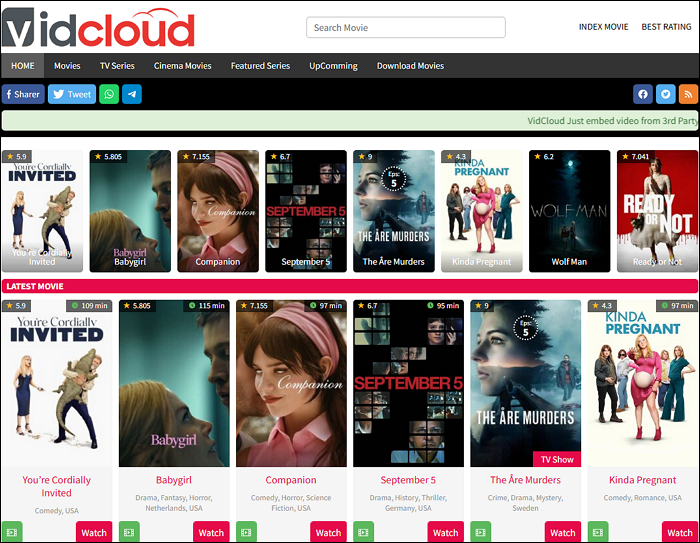Open the INDEX MOVIE link
Viewport: 700px width, 543px height.
(603, 27)
